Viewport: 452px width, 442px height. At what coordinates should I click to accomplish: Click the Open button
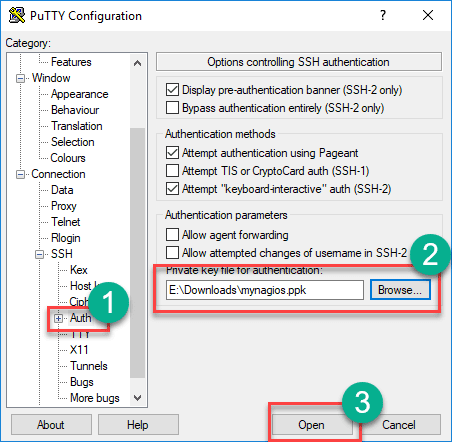point(311,425)
